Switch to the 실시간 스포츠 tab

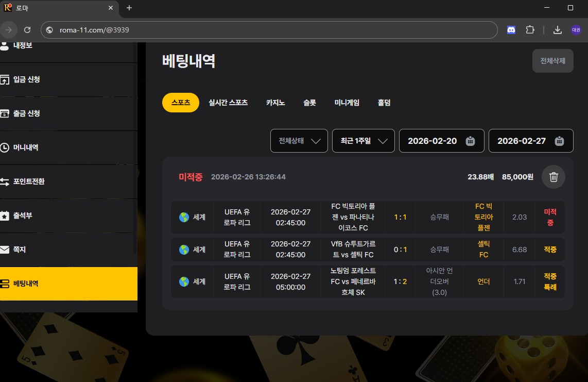[x=228, y=103]
